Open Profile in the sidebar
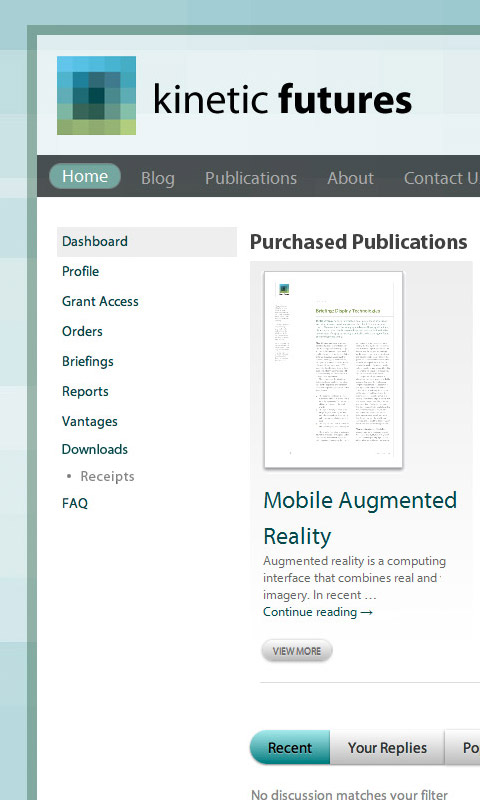 point(81,271)
